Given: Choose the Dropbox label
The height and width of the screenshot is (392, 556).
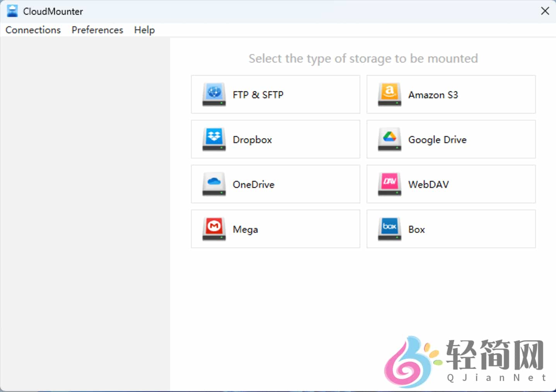Looking at the screenshot, I should (252, 140).
